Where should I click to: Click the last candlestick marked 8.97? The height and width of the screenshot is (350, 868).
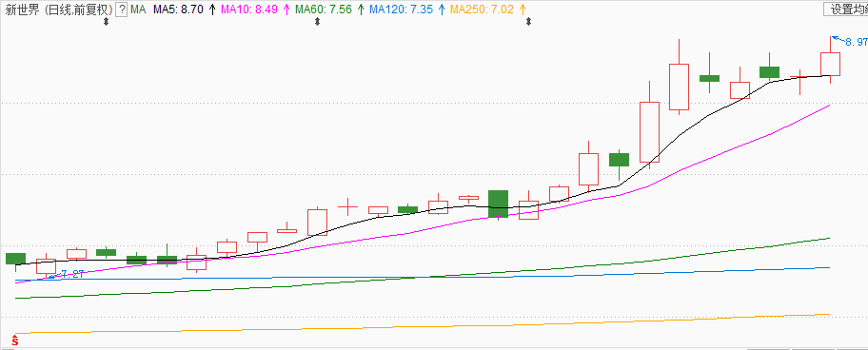830,64
